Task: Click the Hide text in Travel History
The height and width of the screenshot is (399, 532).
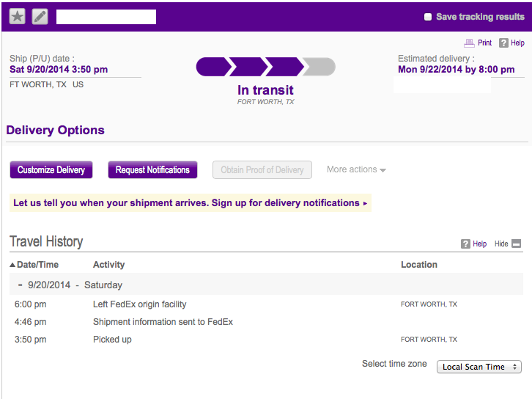Action: [501, 244]
